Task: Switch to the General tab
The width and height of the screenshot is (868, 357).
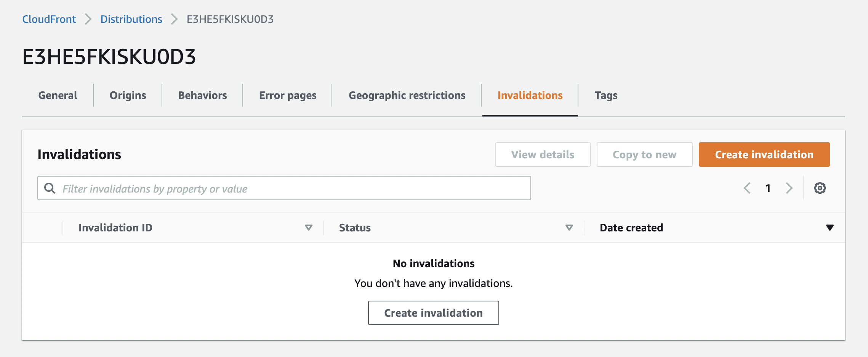Action: 58,95
